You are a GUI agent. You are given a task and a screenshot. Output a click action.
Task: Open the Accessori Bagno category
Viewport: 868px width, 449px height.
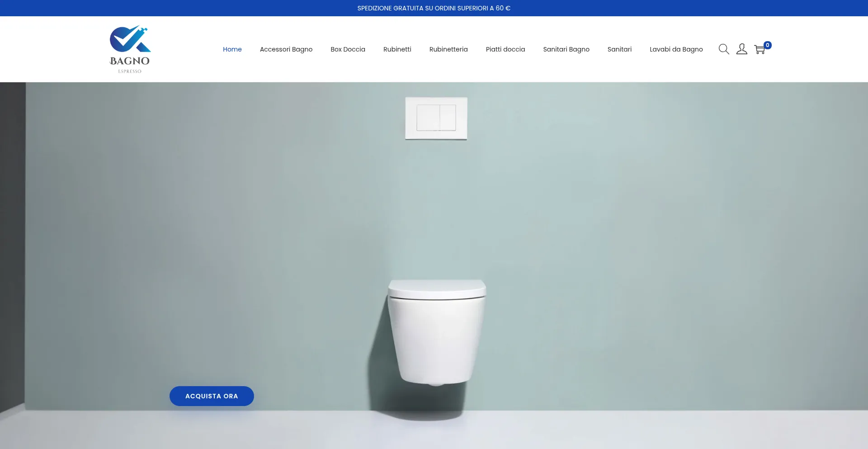(x=286, y=49)
